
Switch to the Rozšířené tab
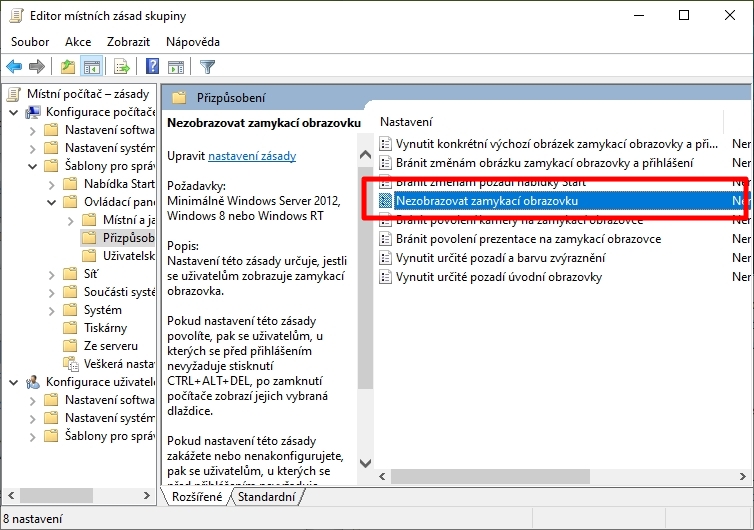(x=197, y=496)
